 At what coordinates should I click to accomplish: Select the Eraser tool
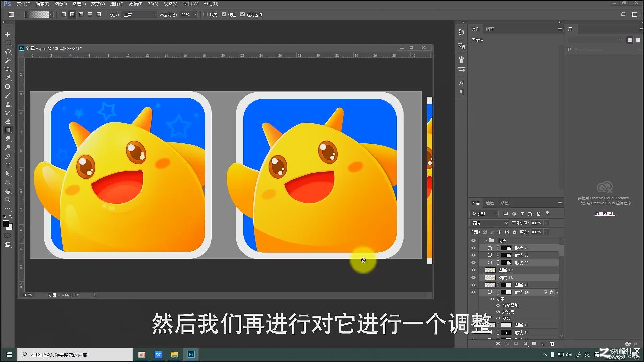click(8, 121)
